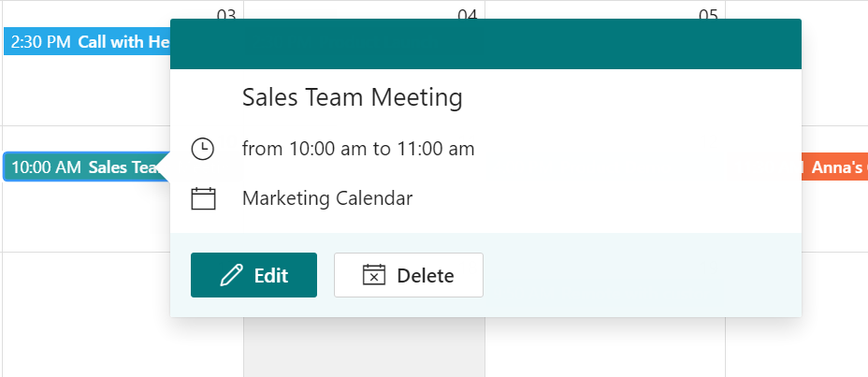Screen dimensions: 868x377
Task: Click the teal header of event popup
Action: 485,44
